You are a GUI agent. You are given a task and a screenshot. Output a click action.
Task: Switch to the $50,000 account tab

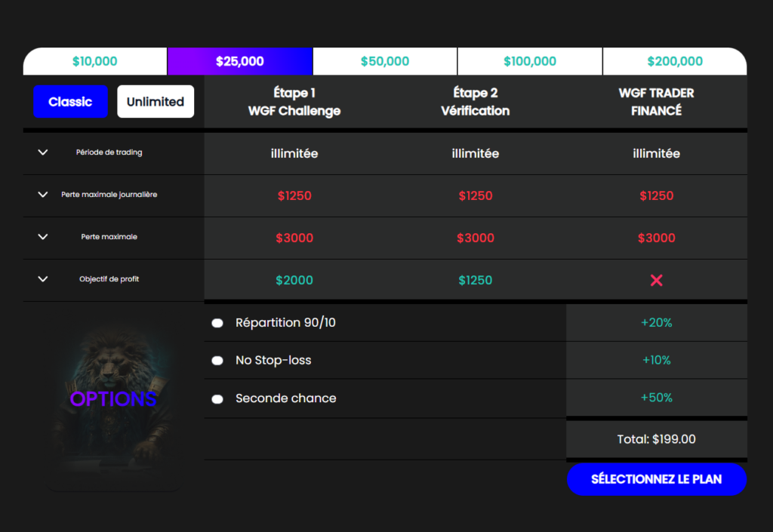pyautogui.click(x=385, y=61)
